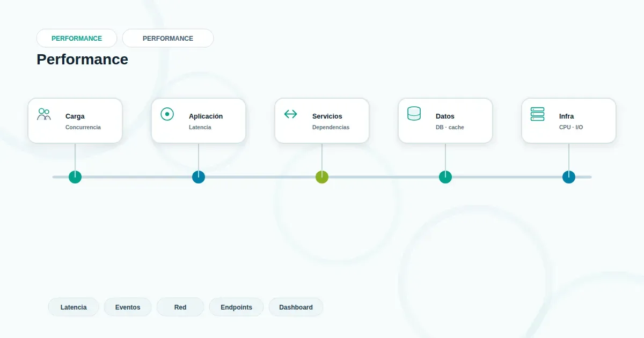Click the "Servicios" card title
The image size is (644, 338).
click(x=327, y=116)
